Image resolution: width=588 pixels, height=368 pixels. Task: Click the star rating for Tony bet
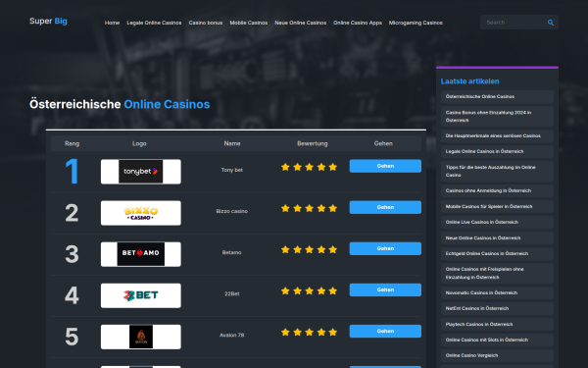309,167
